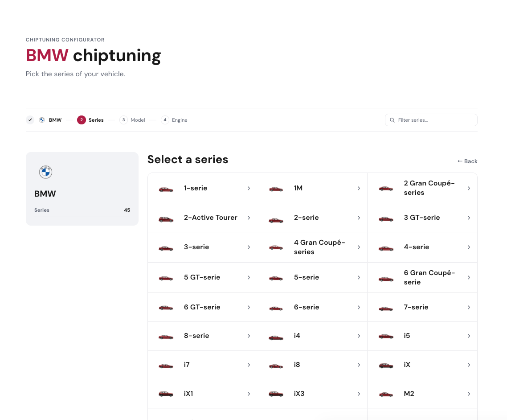Click the 2-Active Tourer car icon
The height and width of the screenshot is (420, 507).
click(x=166, y=219)
